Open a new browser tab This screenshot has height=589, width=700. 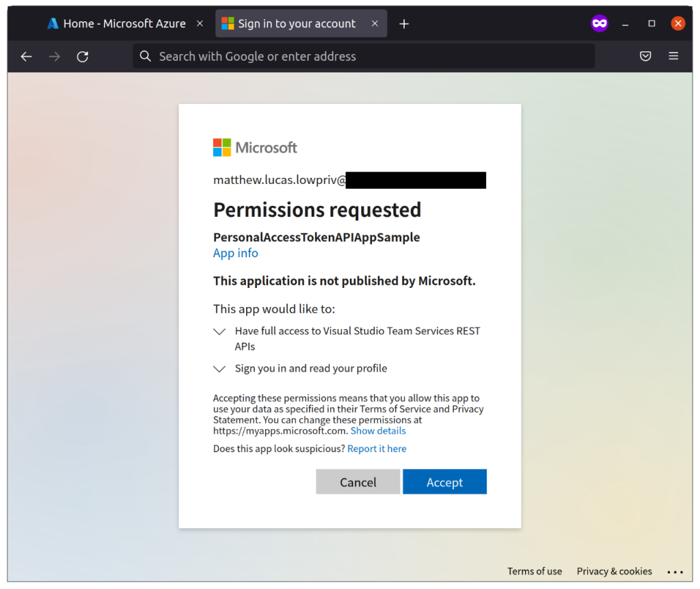coord(404,24)
